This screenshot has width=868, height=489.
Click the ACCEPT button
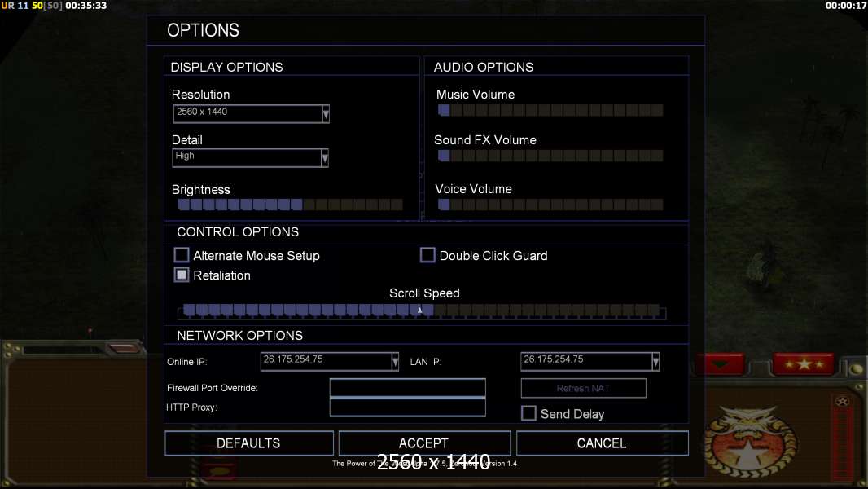tap(424, 443)
